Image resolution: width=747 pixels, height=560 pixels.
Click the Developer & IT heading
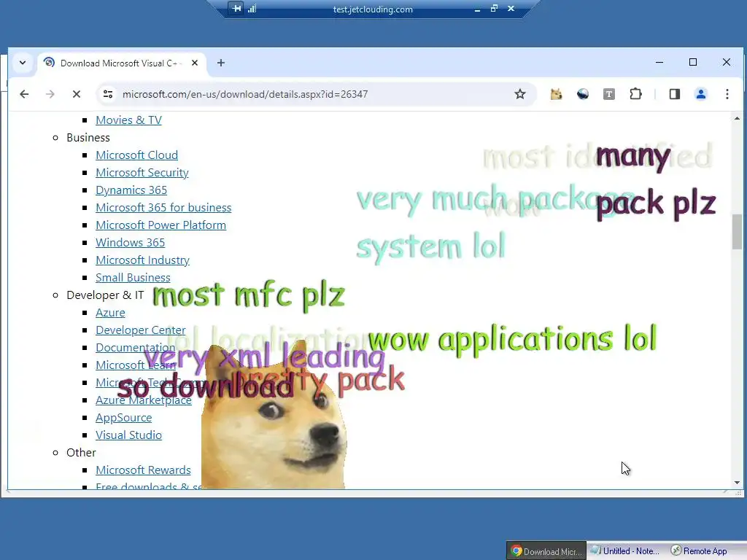[x=105, y=295]
